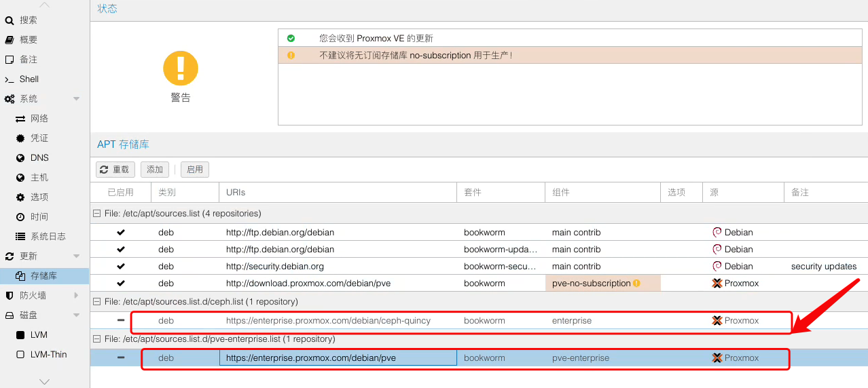Select the ceph-quincy URI cell

click(338, 321)
